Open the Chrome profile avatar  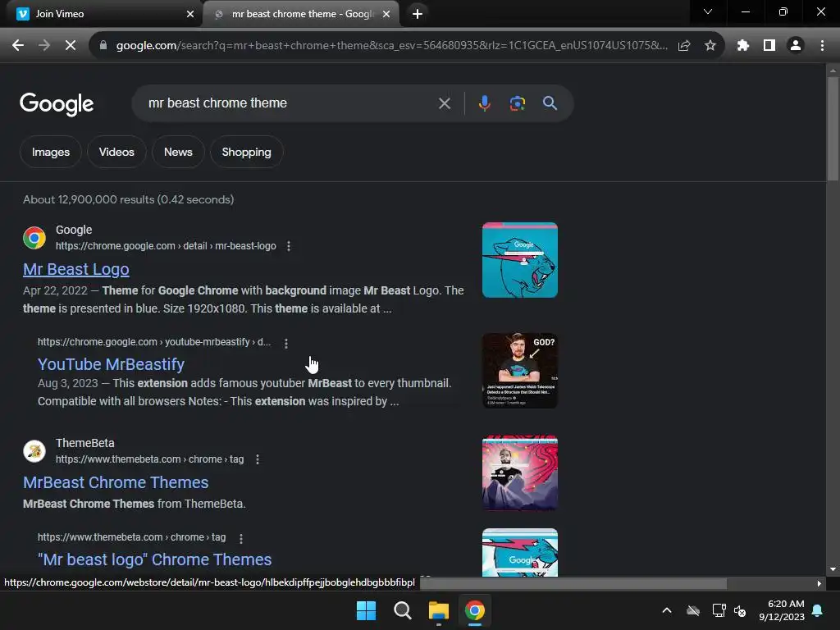pyautogui.click(x=796, y=46)
